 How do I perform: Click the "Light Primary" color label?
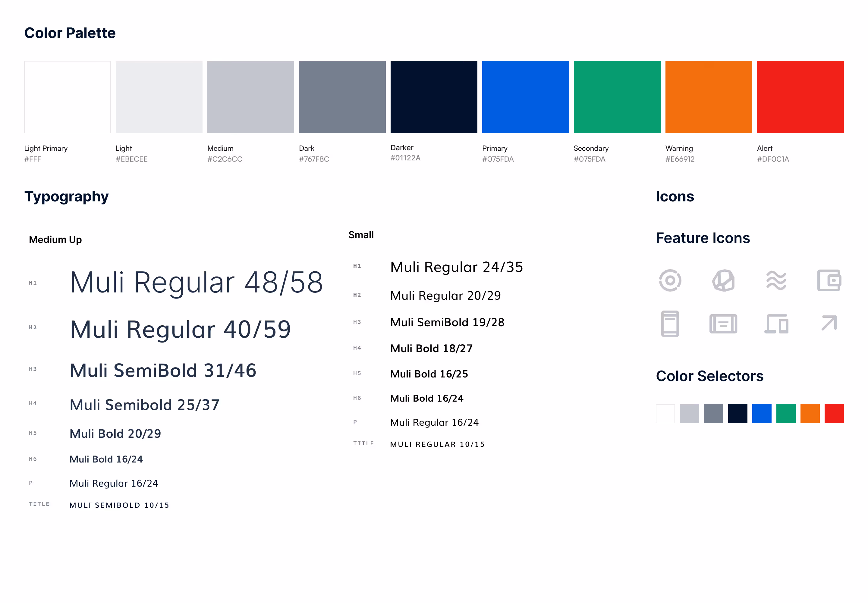click(x=46, y=148)
